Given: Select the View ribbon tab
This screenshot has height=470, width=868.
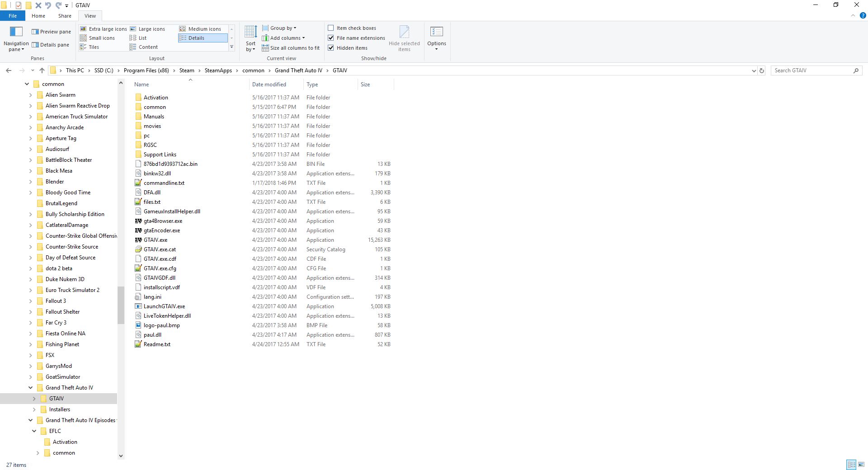Looking at the screenshot, I should pos(90,16).
